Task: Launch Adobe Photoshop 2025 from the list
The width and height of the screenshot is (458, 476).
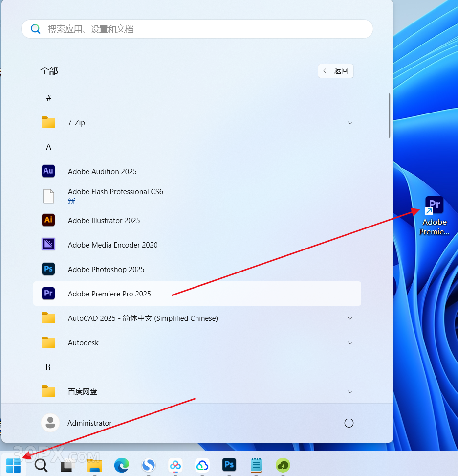Action: tap(106, 270)
